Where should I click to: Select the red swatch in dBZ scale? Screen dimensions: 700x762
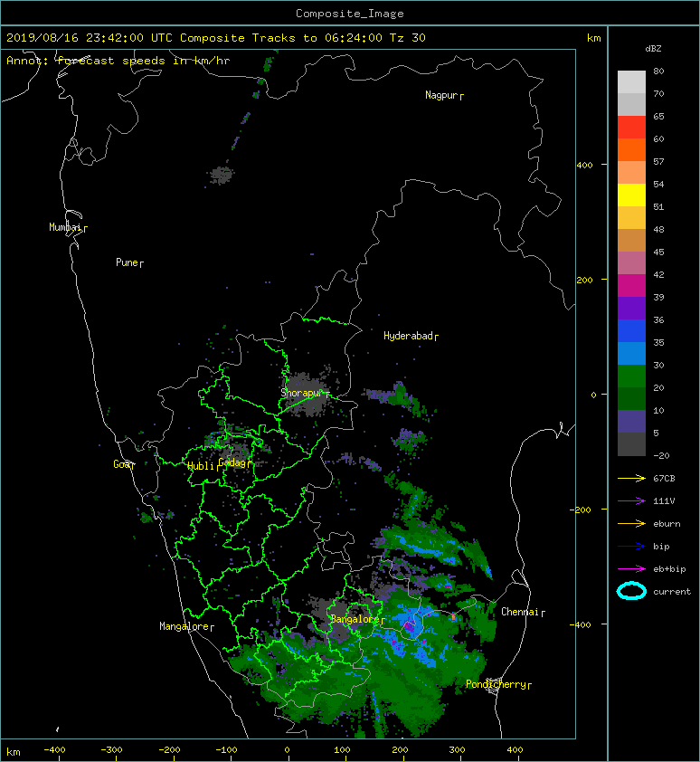click(631, 127)
